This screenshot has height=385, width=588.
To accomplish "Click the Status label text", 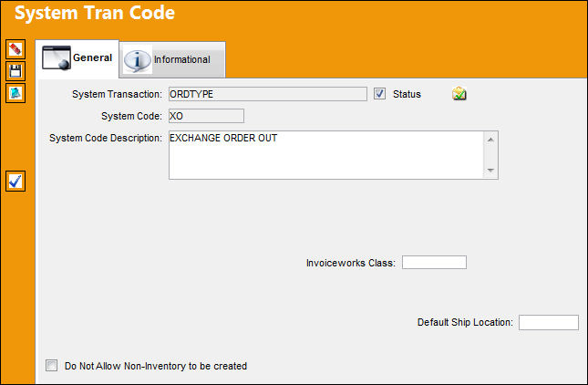I will tap(407, 94).
